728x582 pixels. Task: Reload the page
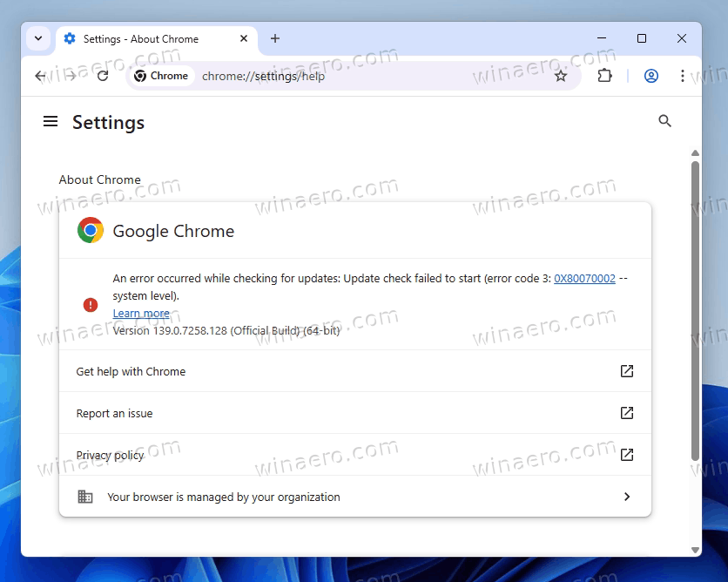(103, 76)
